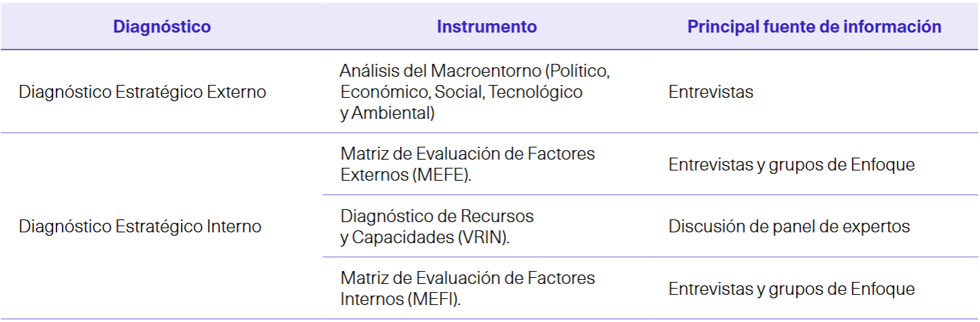Select the Diagnóstico Estratégico Externo cell
Viewport: 980px width, 322px height.
point(142,92)
